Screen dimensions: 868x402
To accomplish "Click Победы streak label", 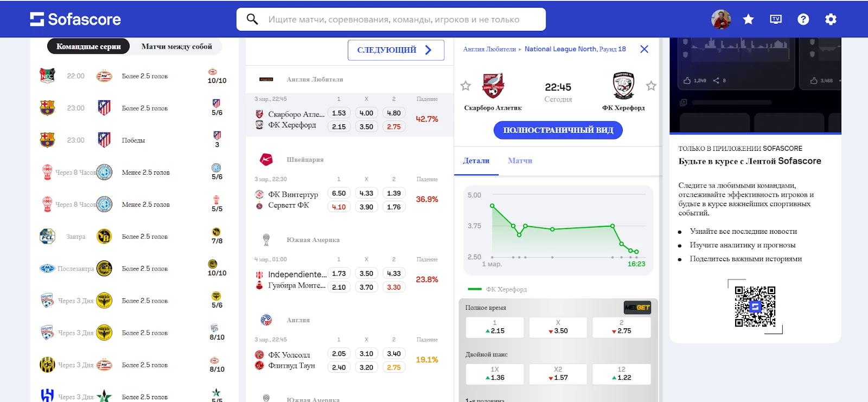I will click(x=133, y=141).
